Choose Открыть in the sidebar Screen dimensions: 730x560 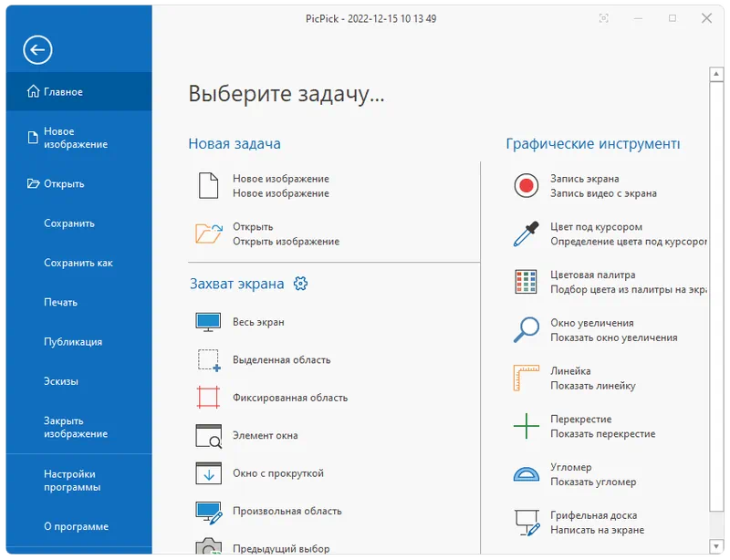click(x=78, y=184)
